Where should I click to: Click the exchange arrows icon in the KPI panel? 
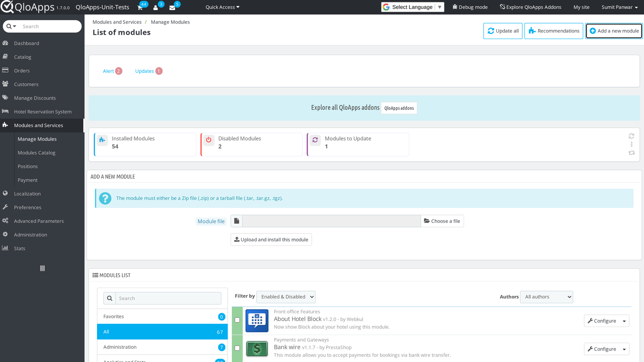point(632,153)
